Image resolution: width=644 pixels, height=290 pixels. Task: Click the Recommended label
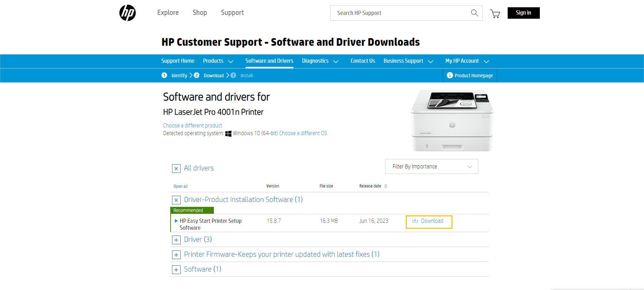[x=192, y=210]
